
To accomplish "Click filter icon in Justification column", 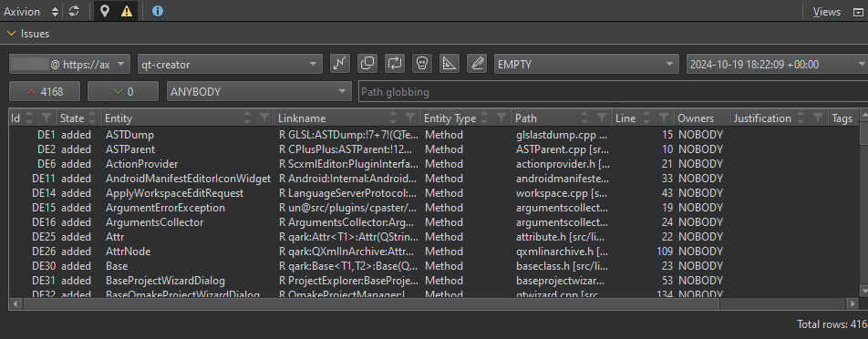I will [817, 118].
